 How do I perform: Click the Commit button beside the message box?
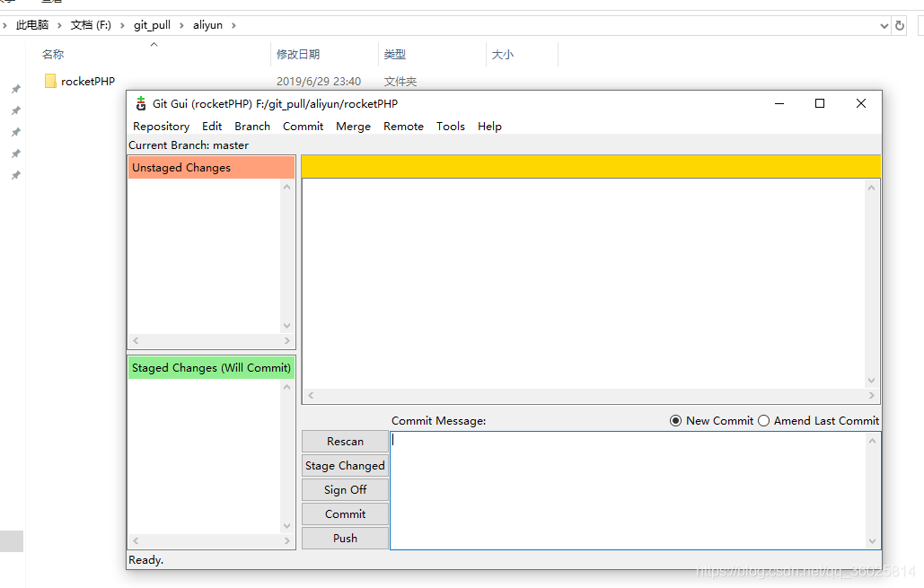(345, 513)
